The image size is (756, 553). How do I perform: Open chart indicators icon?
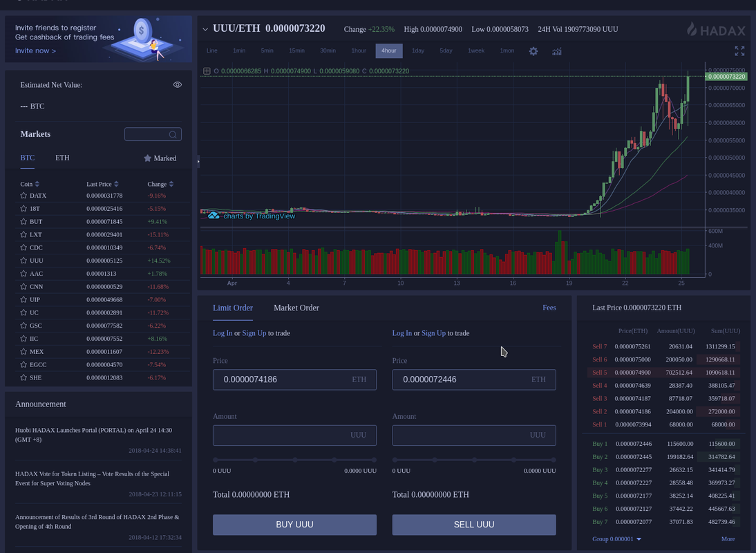point(557,51)
